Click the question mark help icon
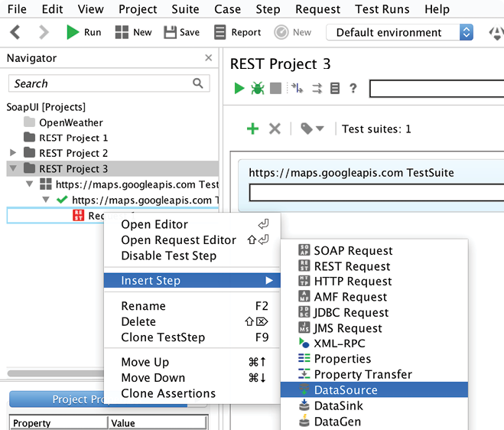This screenshot has width=504, height=430. click(x=353, y=88)
